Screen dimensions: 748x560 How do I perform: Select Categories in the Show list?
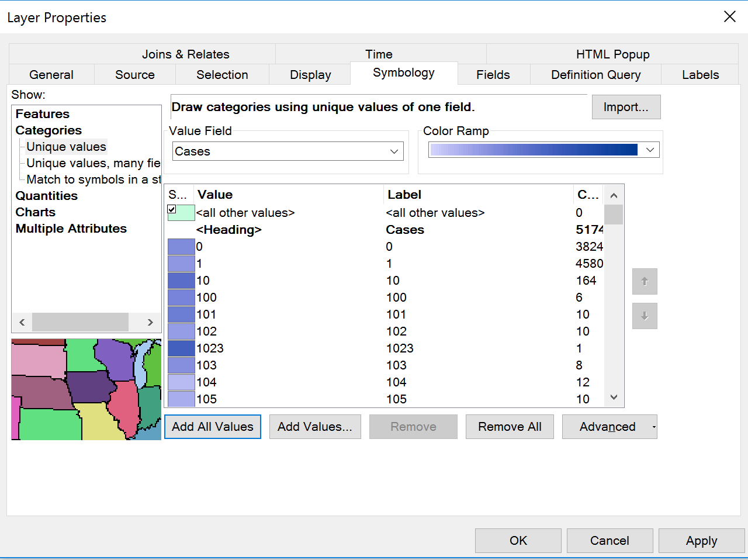[x=49, y=130]
